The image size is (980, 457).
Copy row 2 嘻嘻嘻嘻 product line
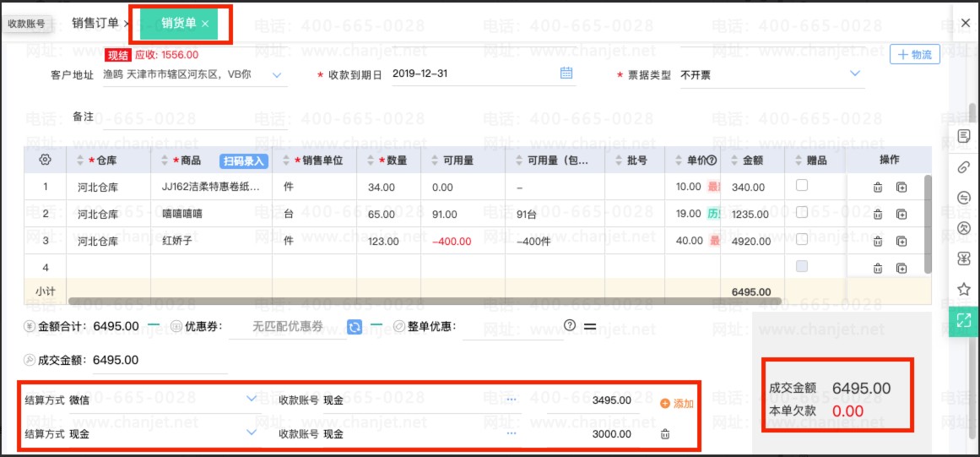pyautogui.click(x=901, y=214)
